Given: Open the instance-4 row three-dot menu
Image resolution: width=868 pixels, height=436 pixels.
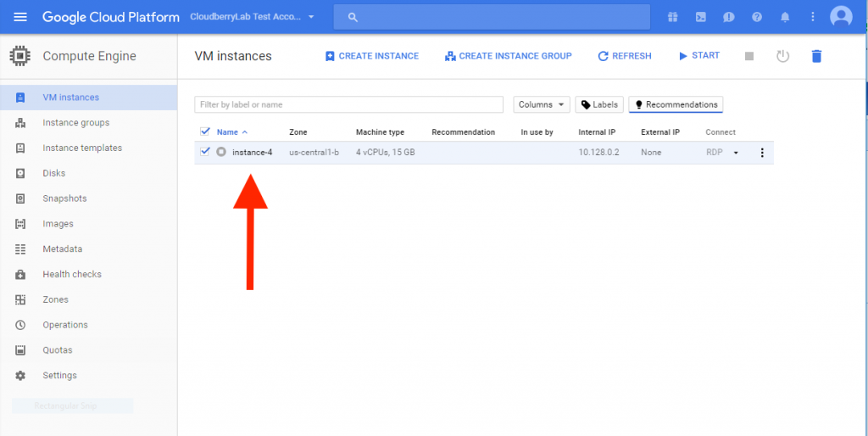Looking at the screenshot, I should [x=762, y=153].
